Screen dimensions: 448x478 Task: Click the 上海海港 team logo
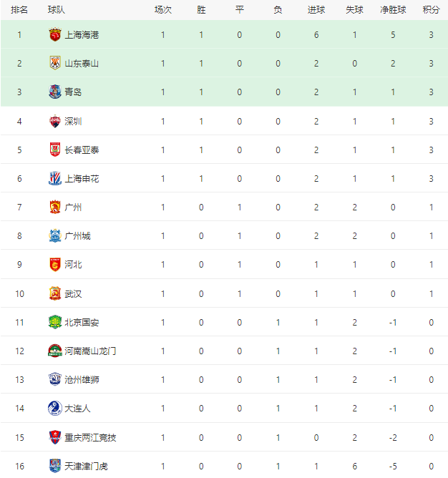(55, 35)
